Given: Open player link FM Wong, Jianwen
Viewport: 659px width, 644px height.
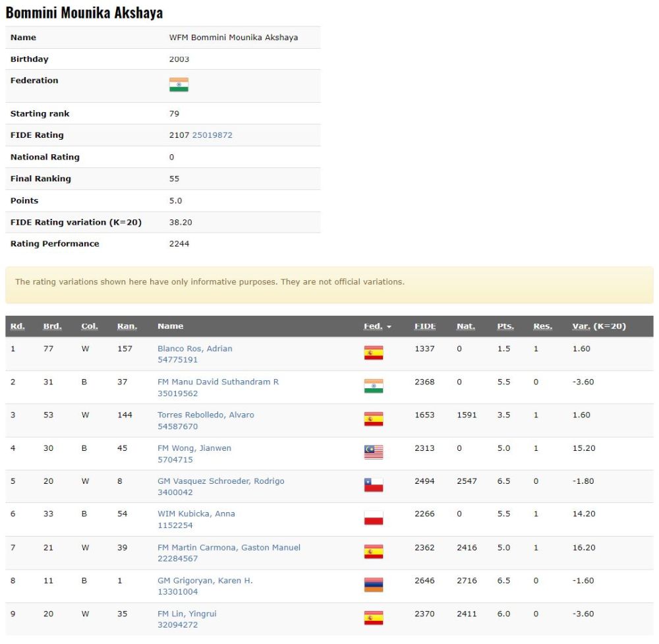Looking at the screenshot, I should click(x=194, y=448).
